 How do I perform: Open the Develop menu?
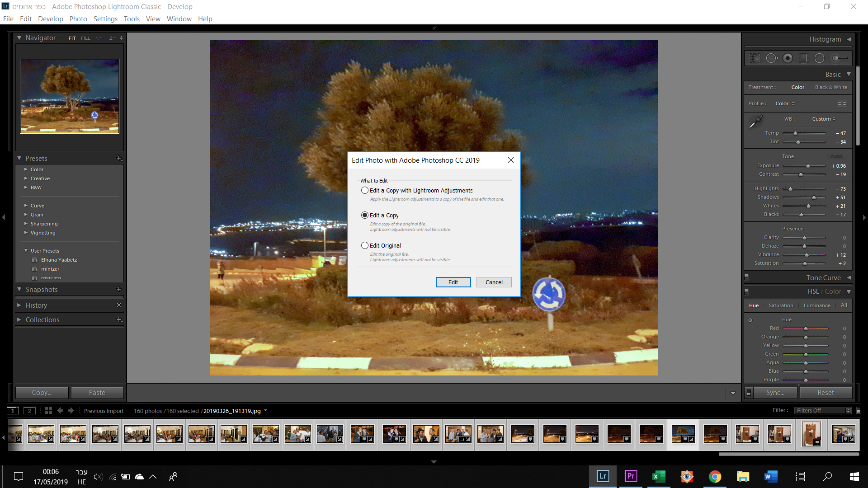50,19
